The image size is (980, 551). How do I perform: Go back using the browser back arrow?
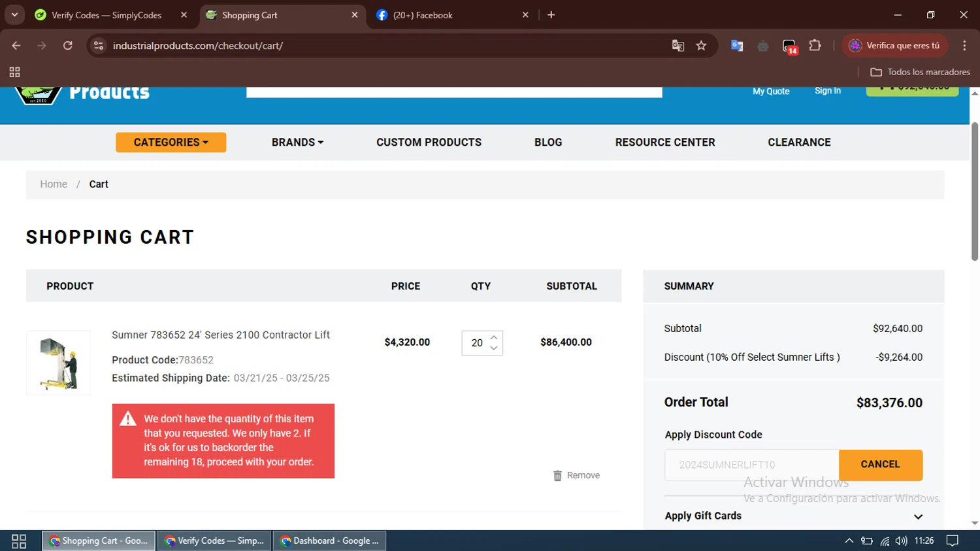16,46
